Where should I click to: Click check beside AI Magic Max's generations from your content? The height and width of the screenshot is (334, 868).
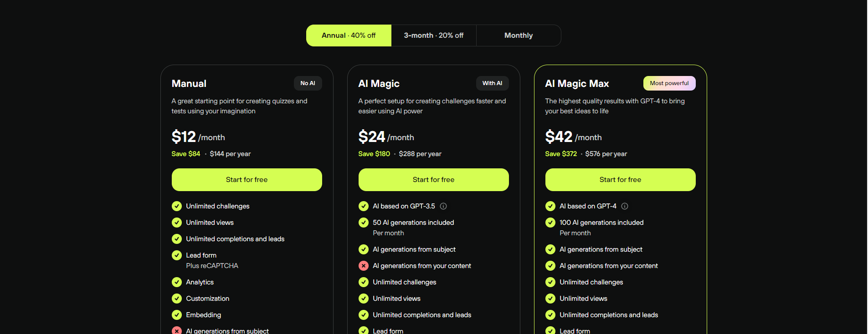(550, 266)
